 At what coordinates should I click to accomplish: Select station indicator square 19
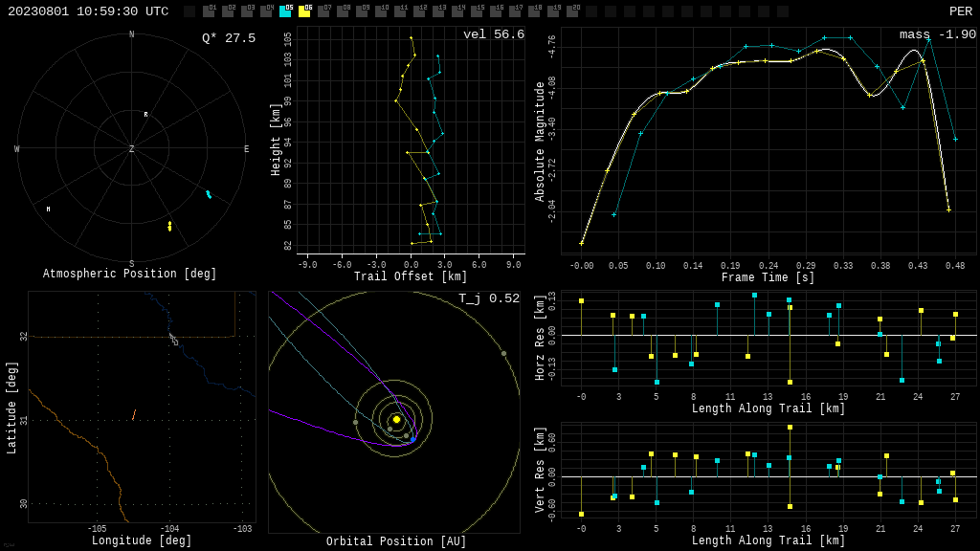pyautogui.click(x=553, y=11)
